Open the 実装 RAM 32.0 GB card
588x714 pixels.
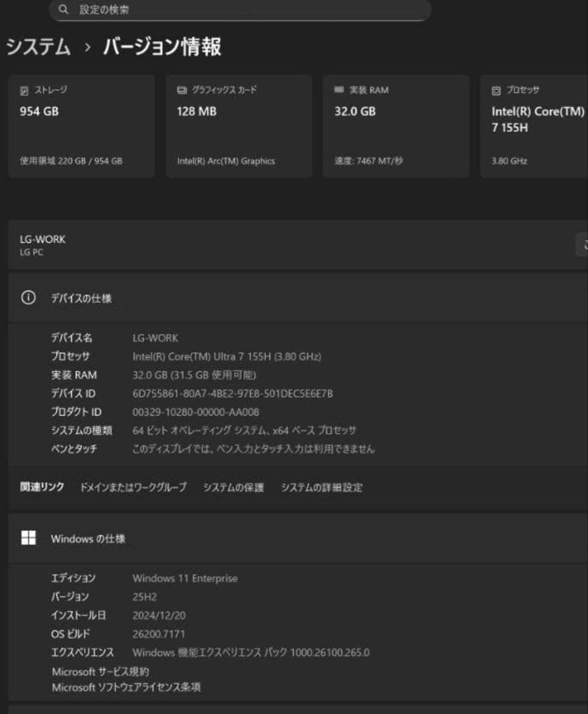tap(396, 126)
